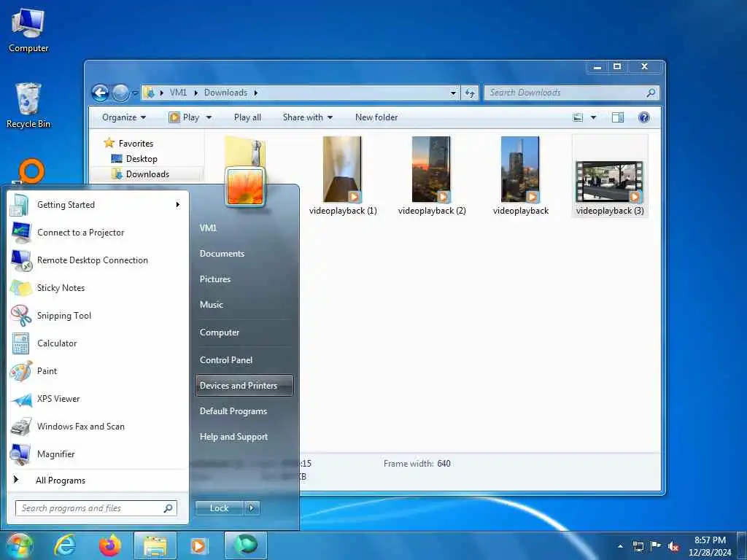Open Computer from Start menu right pane
This screenshot has width=747, height=560.
[x=219, y=332]
